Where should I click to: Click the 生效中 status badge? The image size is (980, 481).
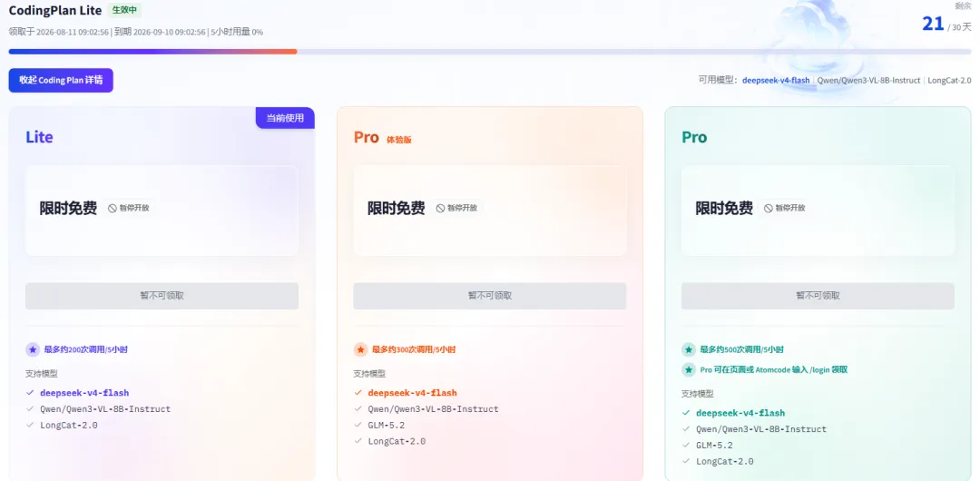coord(124,10)
